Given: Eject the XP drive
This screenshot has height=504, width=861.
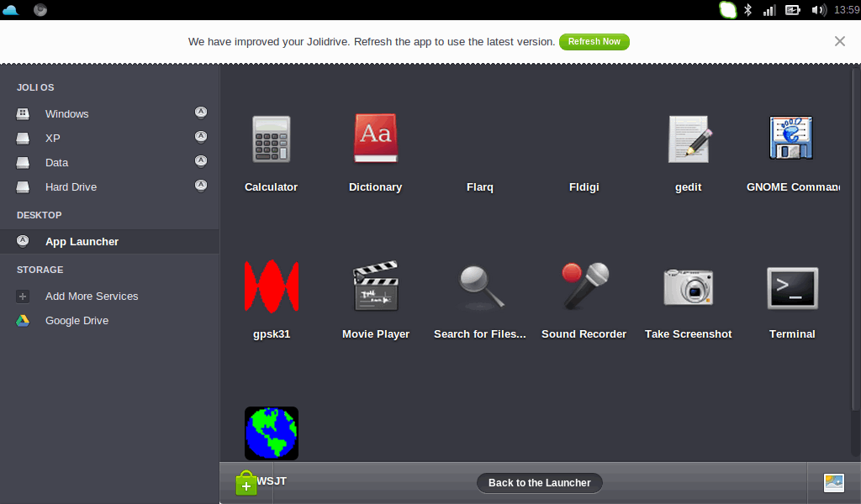Looking at the screenshot, I should 201,136.
